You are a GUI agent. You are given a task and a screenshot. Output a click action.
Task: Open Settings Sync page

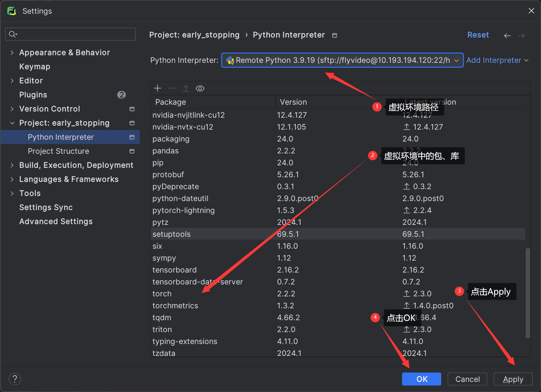coord(46,208)
